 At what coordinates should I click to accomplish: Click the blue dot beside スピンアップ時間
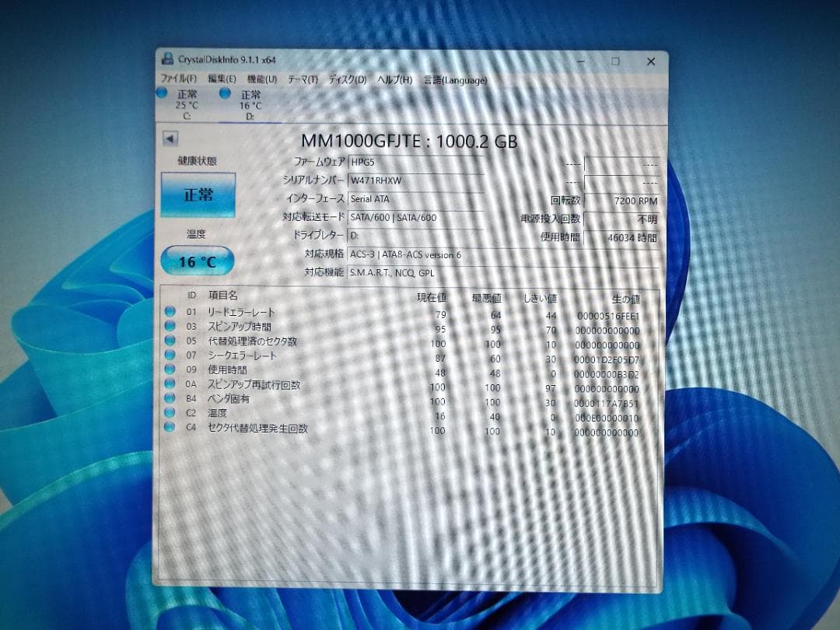[x=170, y=327]
